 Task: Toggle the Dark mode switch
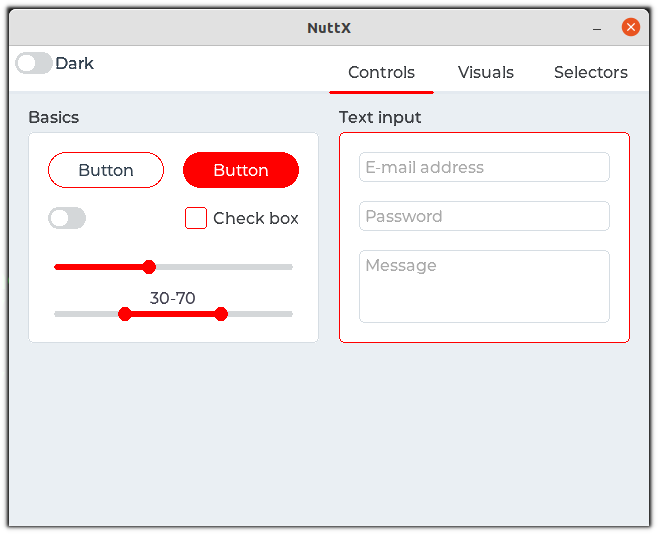tap(34, 64)
